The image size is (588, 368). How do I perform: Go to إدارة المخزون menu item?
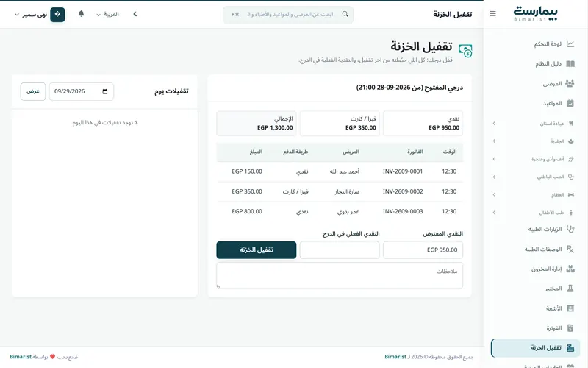coord(536,269)
